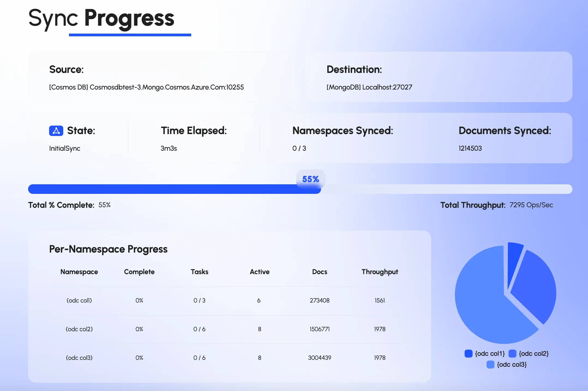This screenshot has height=391, width=588.
Task: Click the Active column header
Action: 260,272
